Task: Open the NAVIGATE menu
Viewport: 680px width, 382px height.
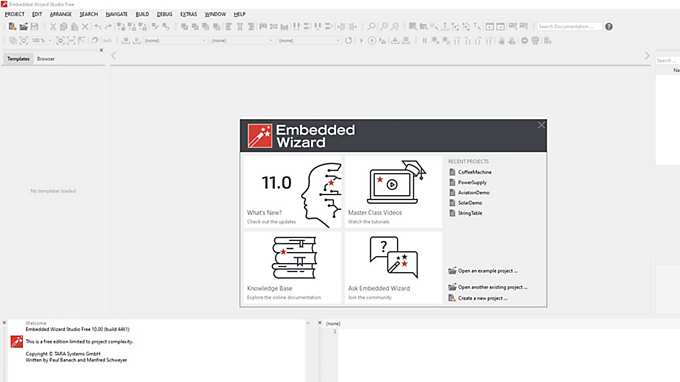Action: (x=117, y=14)
